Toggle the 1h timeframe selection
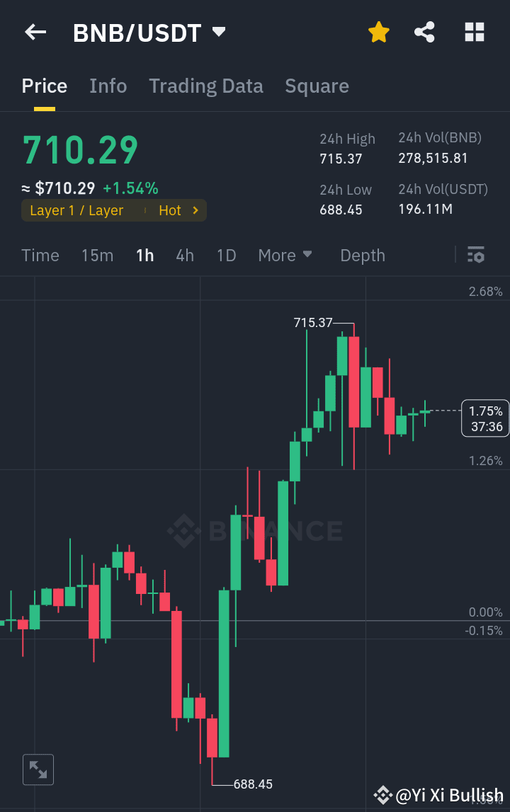This screenshot has width=510, height=812. (144, 255)
